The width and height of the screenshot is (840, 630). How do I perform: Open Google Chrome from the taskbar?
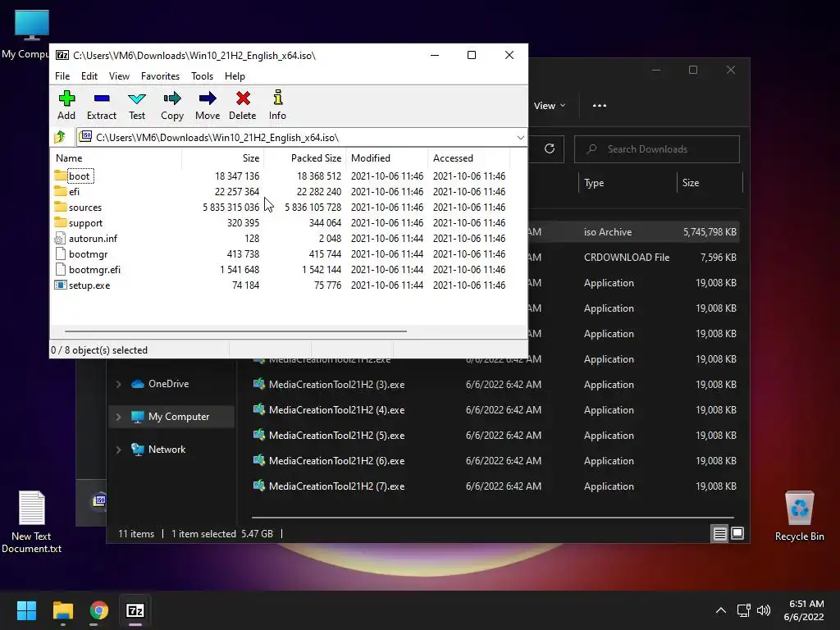pyautogui.click(x=99, y=610)
